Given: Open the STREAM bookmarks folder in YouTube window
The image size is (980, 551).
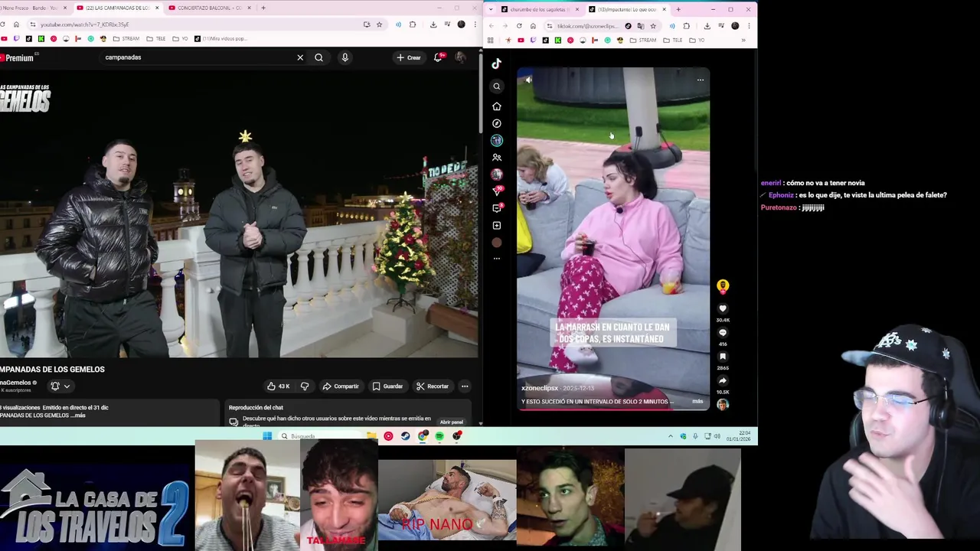Looking at the screenshot, I should click(126, 38).
